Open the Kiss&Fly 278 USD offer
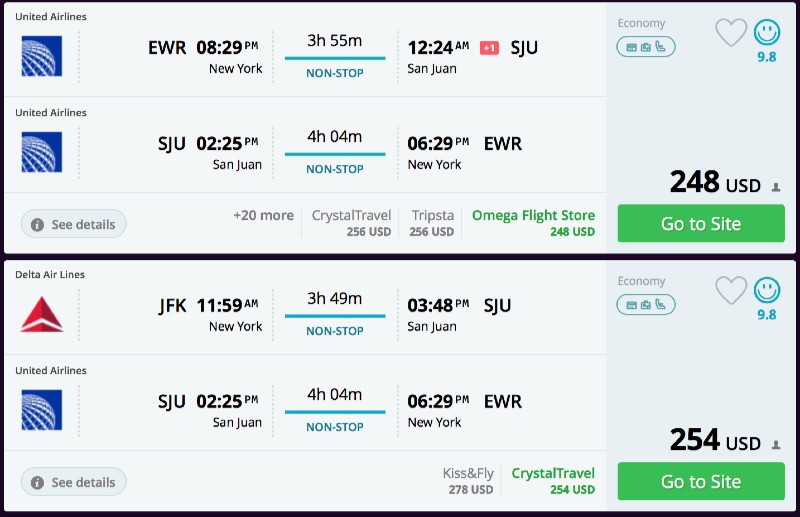 [x=468, y=481]
